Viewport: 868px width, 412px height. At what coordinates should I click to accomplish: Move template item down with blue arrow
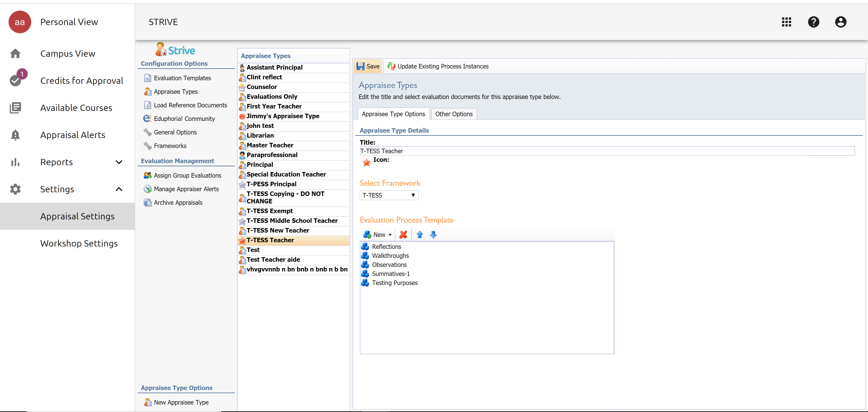[x=433, y=235]
